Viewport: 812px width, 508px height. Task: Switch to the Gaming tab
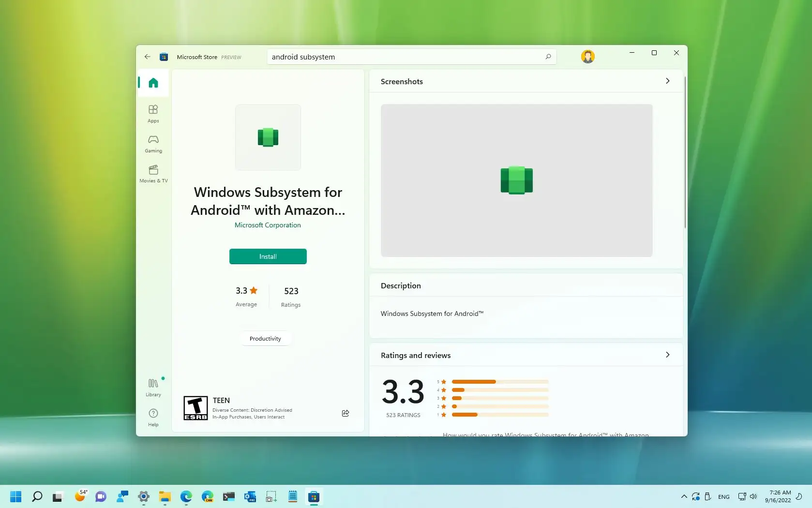pyautogui.click(x=153, y=144)
